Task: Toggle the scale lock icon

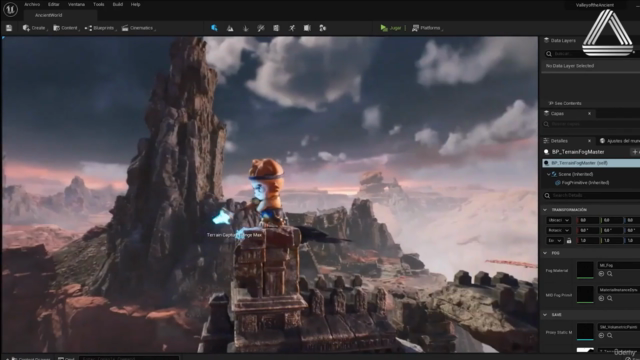Action: pyautogui.click(x=569, y=241)
